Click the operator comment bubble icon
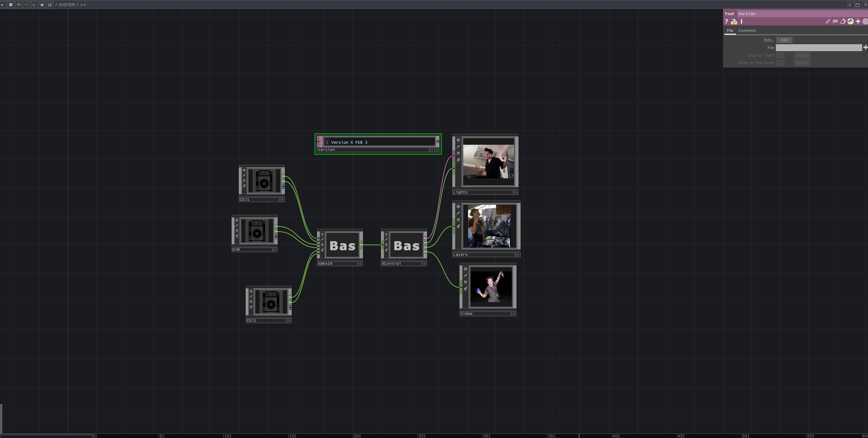The height and width of the screenshot is (438, 868). click(x=835, y=22)
